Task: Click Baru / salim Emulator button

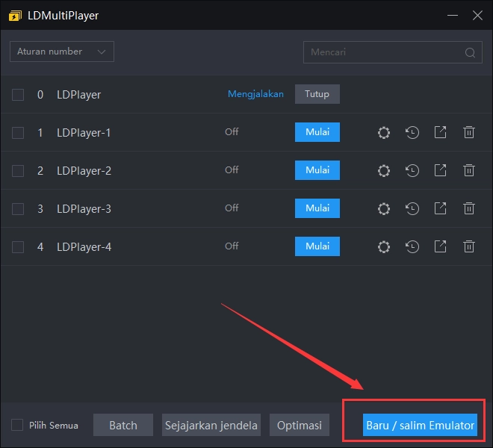Action: tap(420, 425)
